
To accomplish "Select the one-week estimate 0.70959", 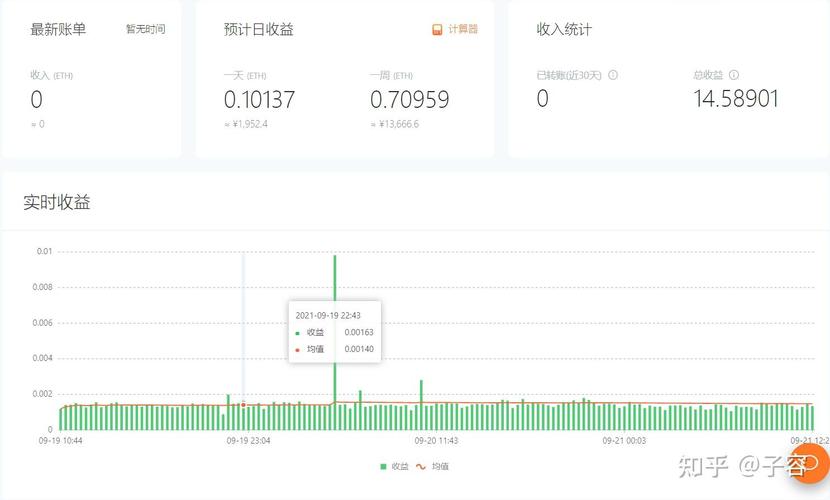I will (x=409, y=99).
